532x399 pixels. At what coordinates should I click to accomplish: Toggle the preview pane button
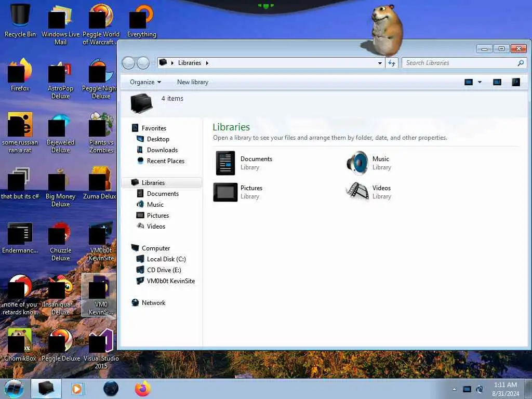tap(497, 82)
